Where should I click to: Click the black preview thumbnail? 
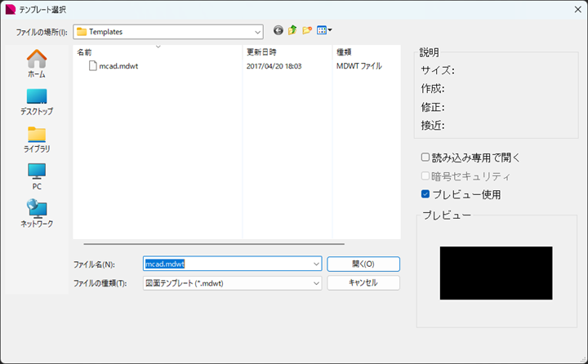pos(496,273)
